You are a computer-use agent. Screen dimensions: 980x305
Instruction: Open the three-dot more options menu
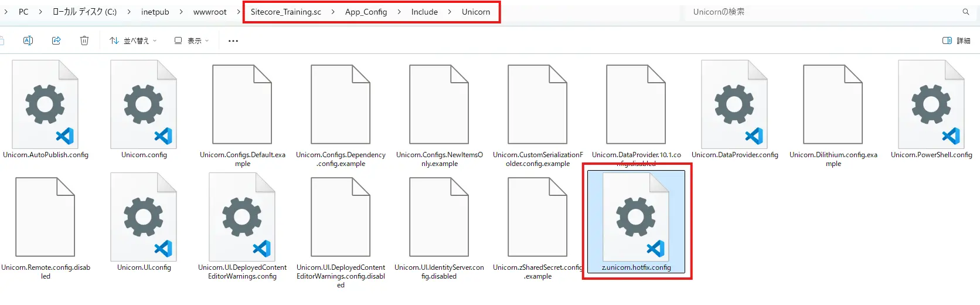[x=233, y=41]
